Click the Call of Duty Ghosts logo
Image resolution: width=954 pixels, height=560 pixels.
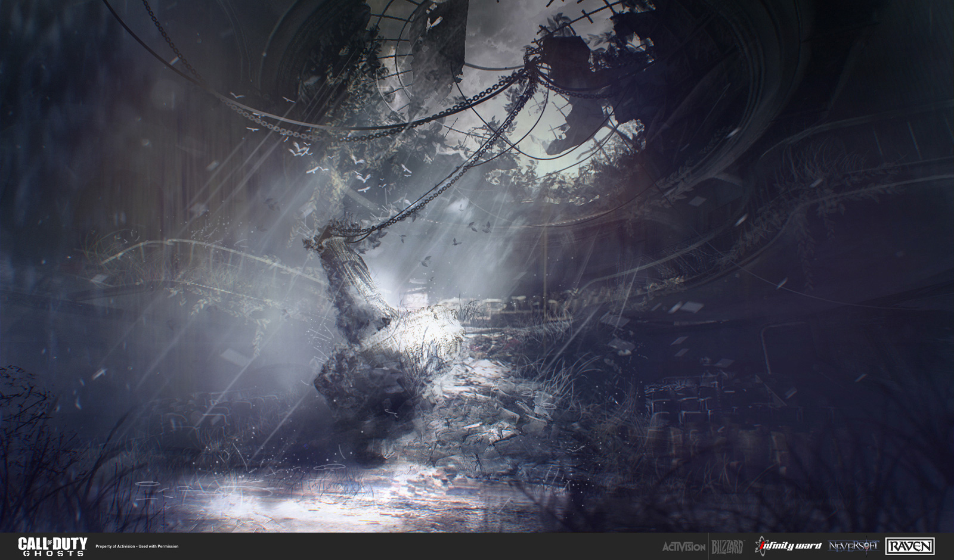(52, 546)
